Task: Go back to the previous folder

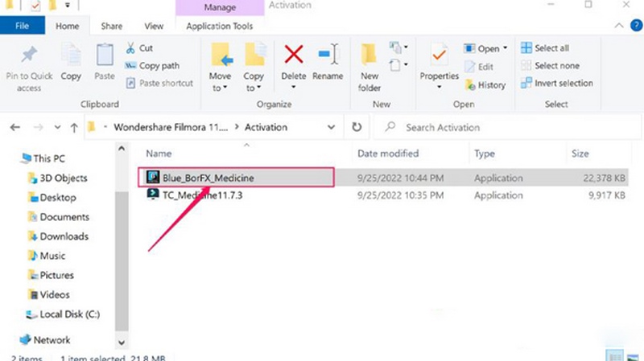Action: coord(15,127)
